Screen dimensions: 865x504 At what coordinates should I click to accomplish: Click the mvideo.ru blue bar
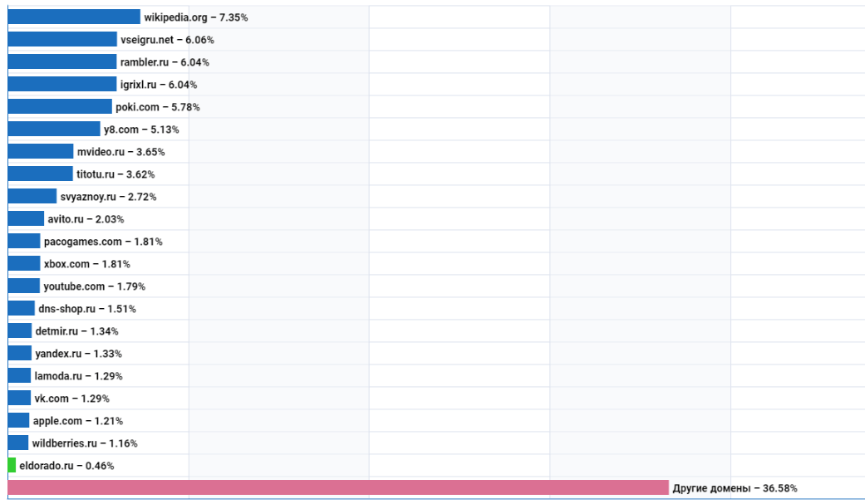[40, 152]
